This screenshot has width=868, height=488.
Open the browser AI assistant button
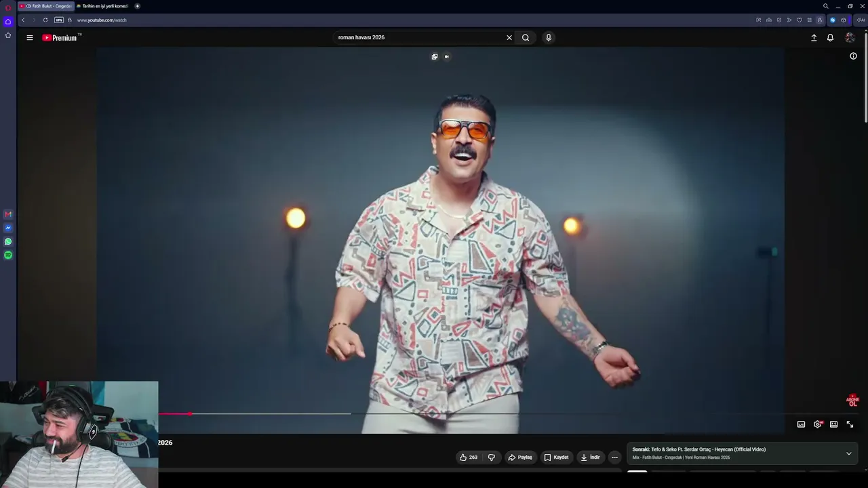click(861, 20)
